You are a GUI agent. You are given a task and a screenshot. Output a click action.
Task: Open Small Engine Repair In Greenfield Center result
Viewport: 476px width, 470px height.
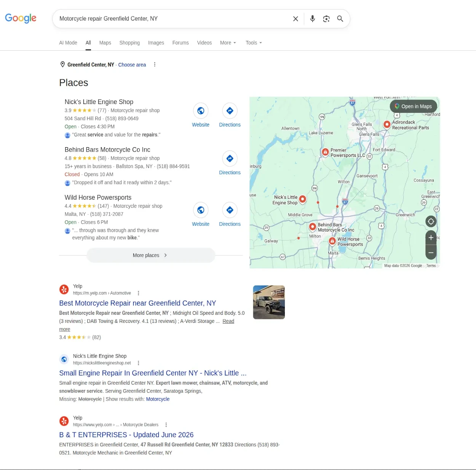[x=153, y=373]
